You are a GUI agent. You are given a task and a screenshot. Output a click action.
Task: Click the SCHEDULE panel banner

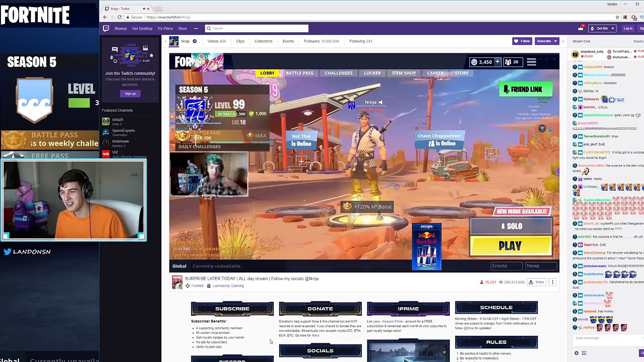coord(496,307)
